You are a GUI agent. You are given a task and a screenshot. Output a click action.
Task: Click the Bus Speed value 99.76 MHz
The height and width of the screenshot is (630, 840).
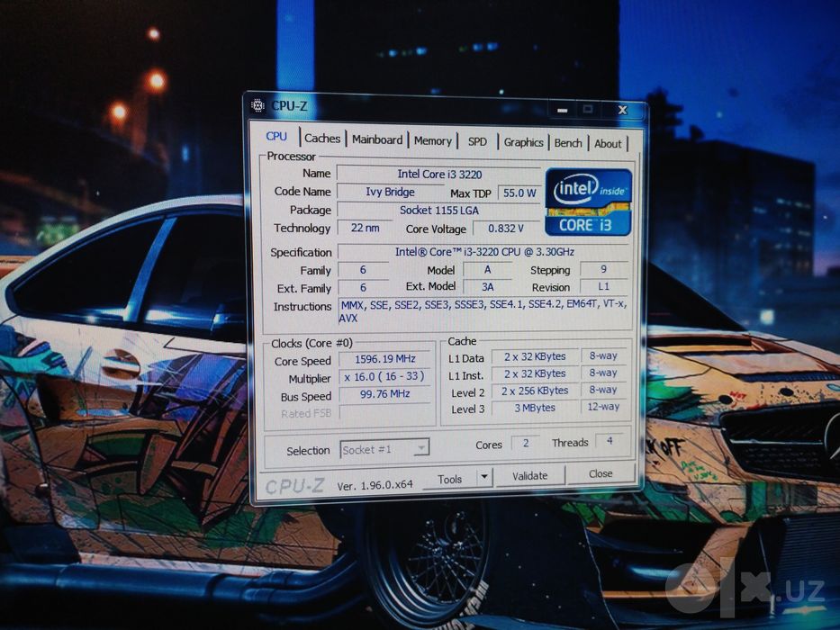click(x=384, y=394)
